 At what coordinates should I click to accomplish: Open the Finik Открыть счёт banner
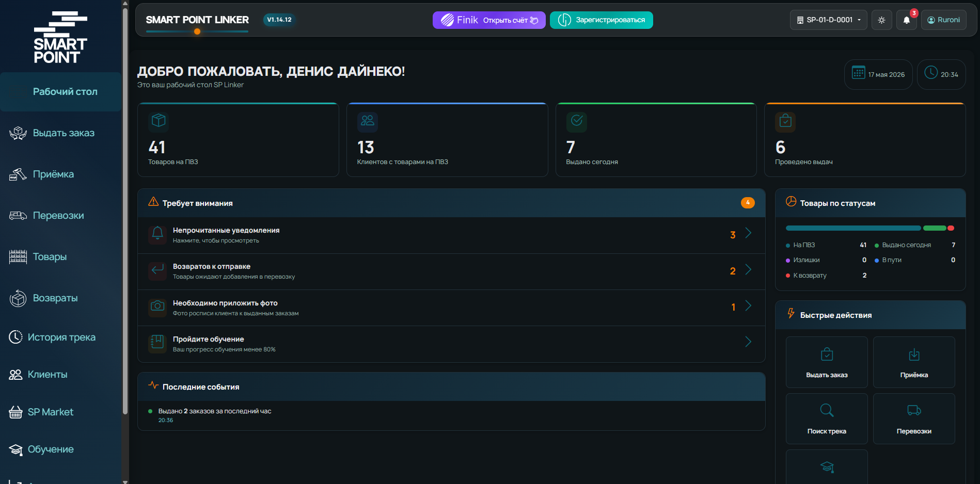(489, 20)
